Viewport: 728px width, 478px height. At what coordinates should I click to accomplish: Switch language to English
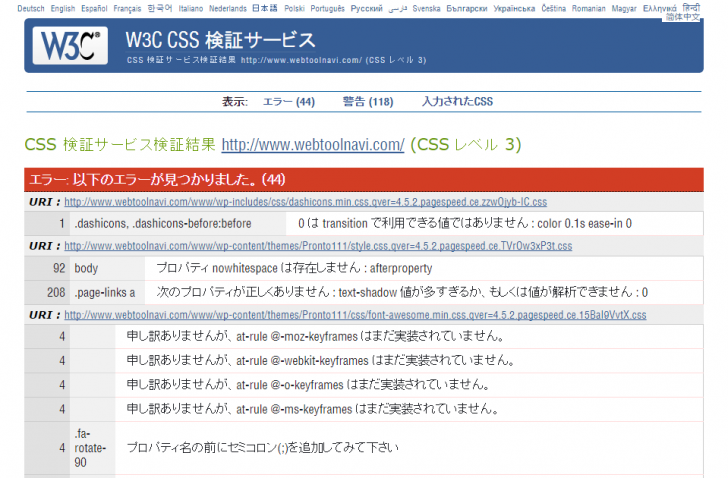click(x=63, y=8)
